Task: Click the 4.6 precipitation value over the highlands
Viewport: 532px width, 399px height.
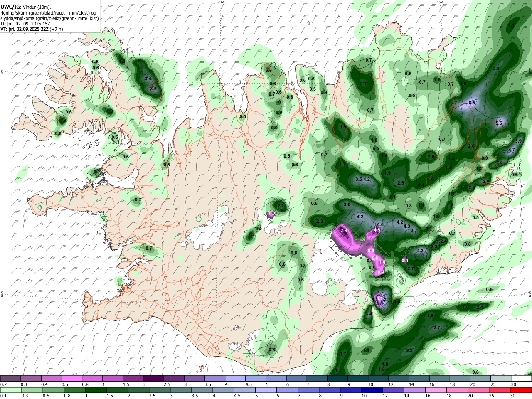Action: click(x=380, y=224)
